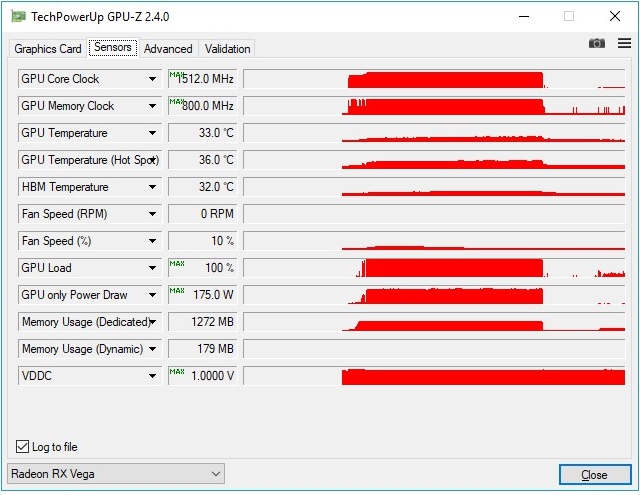
Task: Click the VDDC voltage history graph
Action: 434,375
